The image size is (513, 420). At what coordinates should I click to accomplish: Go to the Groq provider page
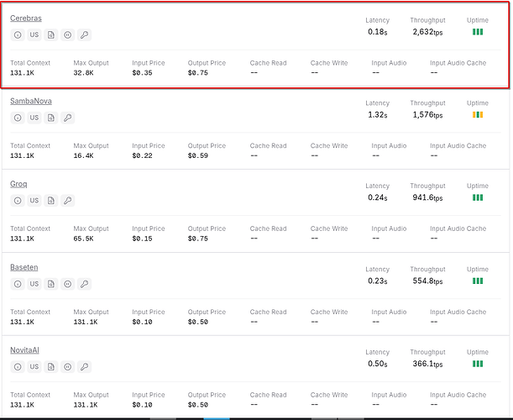coord(18,184)
